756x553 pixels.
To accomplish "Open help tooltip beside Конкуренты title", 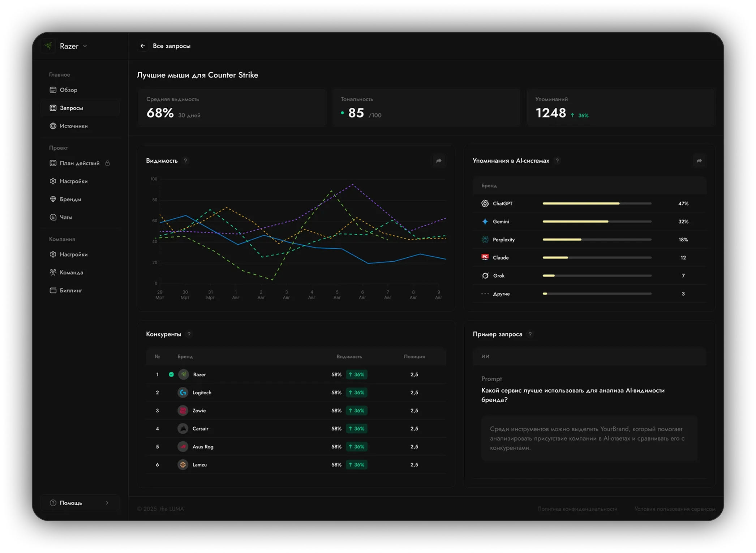I will coord(189,334).
